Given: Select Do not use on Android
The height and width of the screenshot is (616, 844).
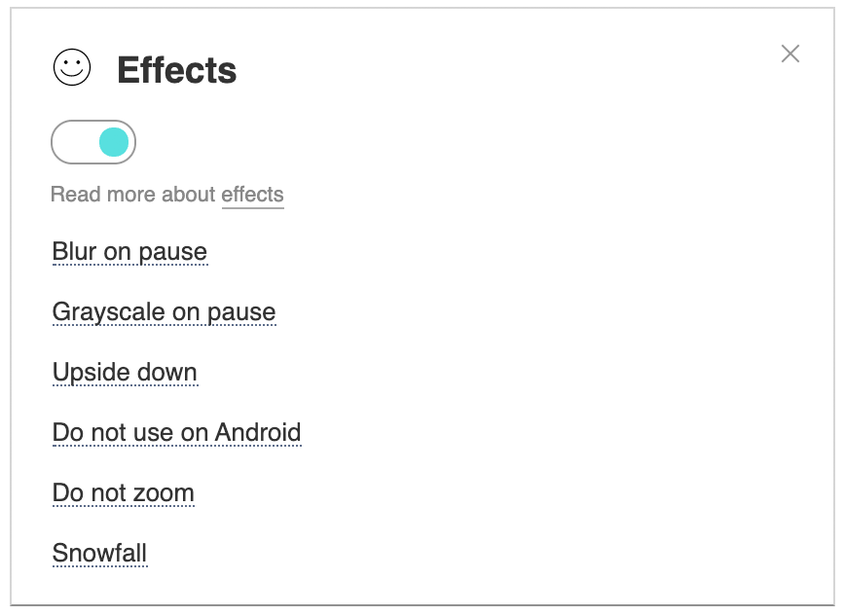Looking at the screenshot, I should [176, 432].
